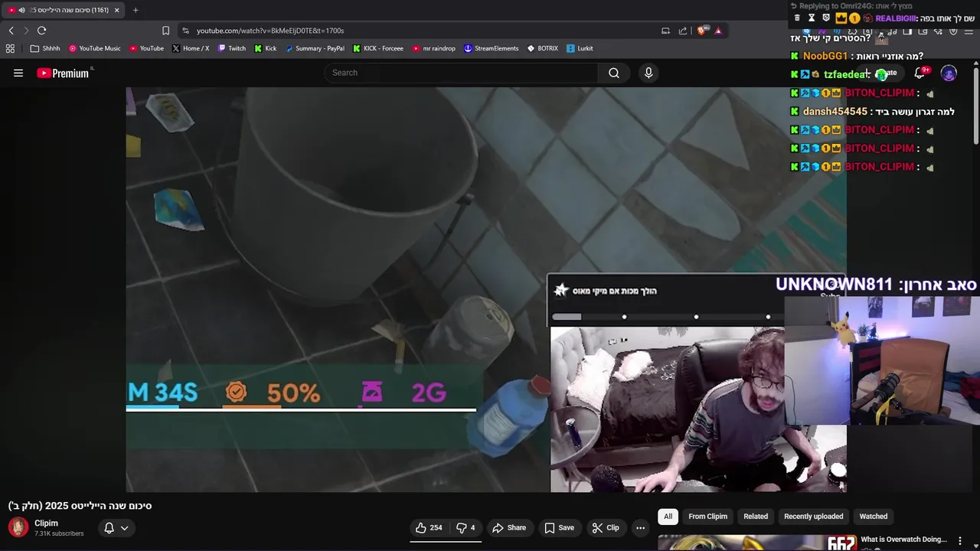Open the browser apps grid icon
The image size is (980, 551).
pos(10,48)
